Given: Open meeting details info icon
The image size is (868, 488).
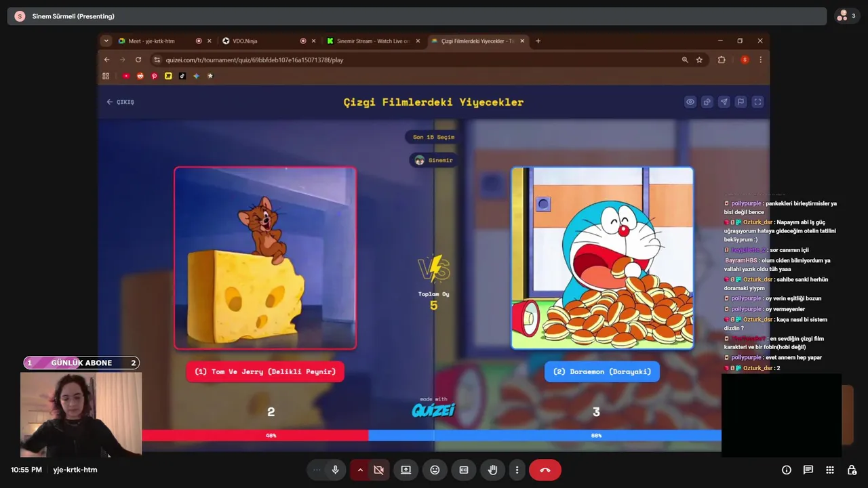Looking at the screenshot, I should click(x=787, y=470).
